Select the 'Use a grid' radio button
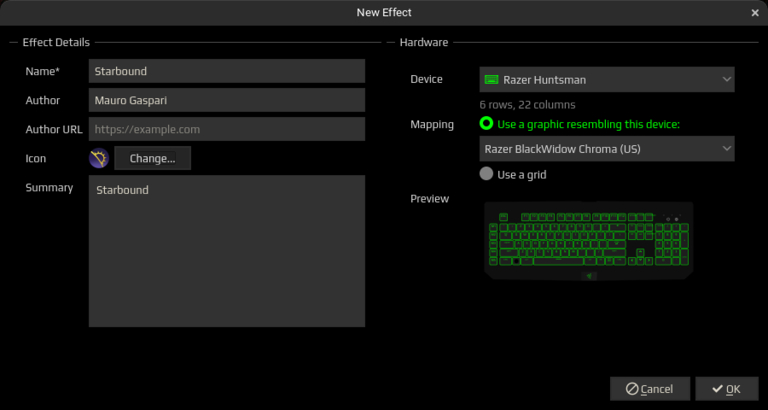Screen dimensions: 768x410 pos(486,174)
